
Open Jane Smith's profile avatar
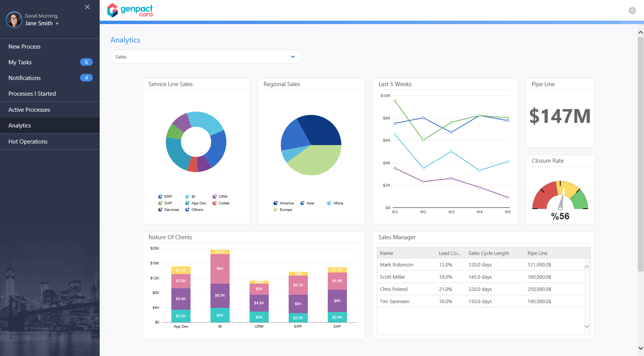click(14, 20)
